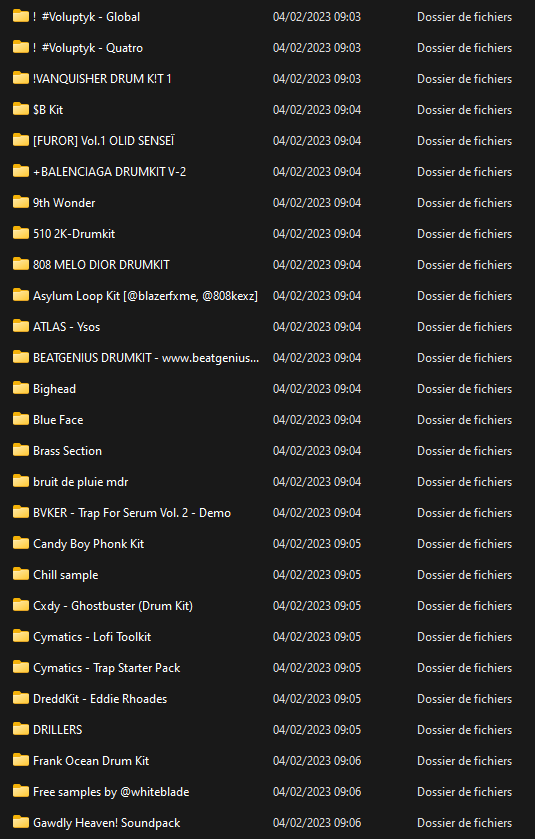This screenshot has height=839, width=535.
Task: Select the '! #Voluptyk - Global' folder name
Action: (87, 17)
